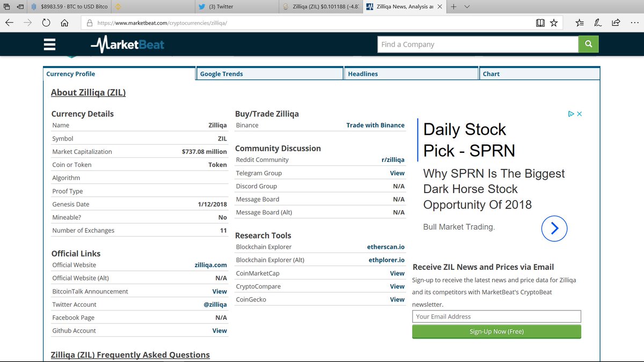Open CryptoCompare View link
The width and height of the screenshot is (644, 362).
click(397, 286)
